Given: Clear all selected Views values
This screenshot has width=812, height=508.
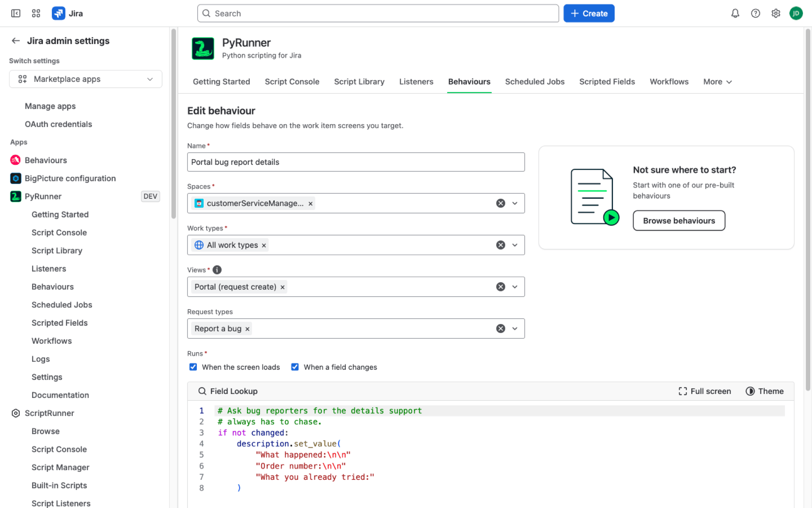Looking at the screenshot, I should click(x=501, y=287).
